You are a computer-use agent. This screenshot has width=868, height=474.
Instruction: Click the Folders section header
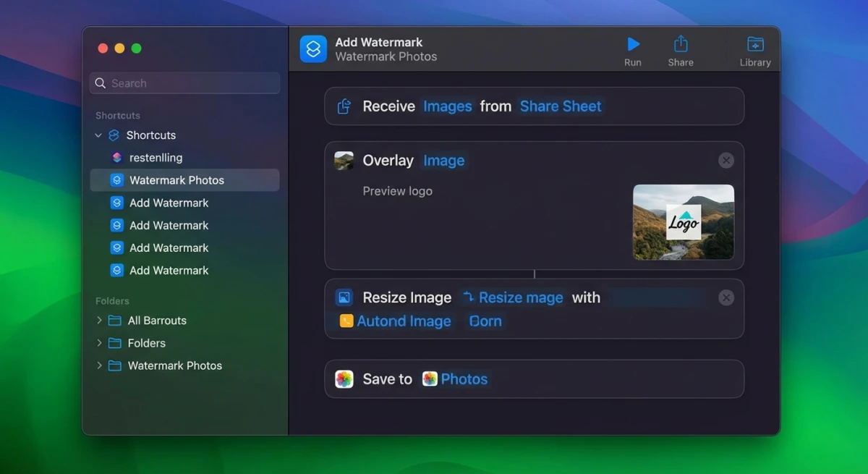click(x=112, y=300)
